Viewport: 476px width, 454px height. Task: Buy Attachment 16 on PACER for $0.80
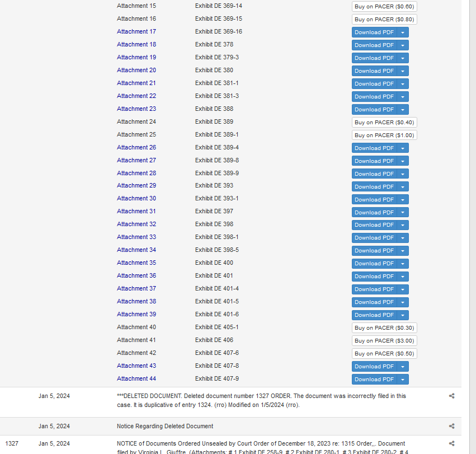click(384, 19)
